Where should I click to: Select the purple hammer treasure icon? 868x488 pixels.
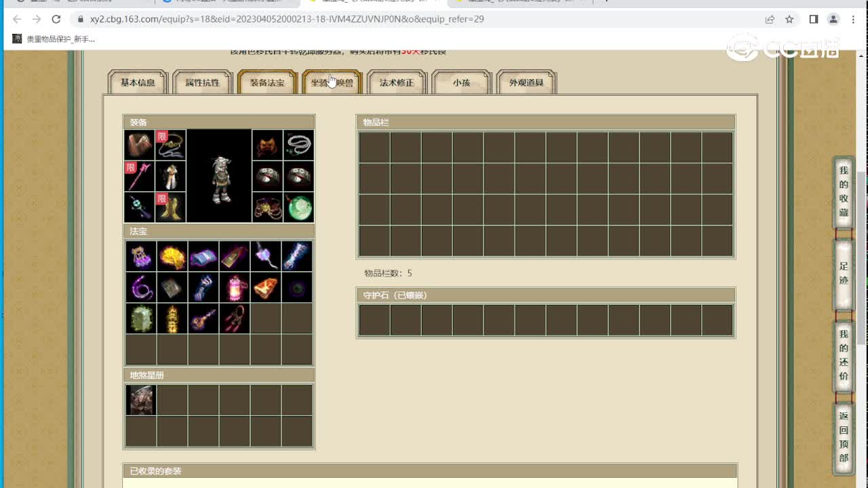(266, 256)
